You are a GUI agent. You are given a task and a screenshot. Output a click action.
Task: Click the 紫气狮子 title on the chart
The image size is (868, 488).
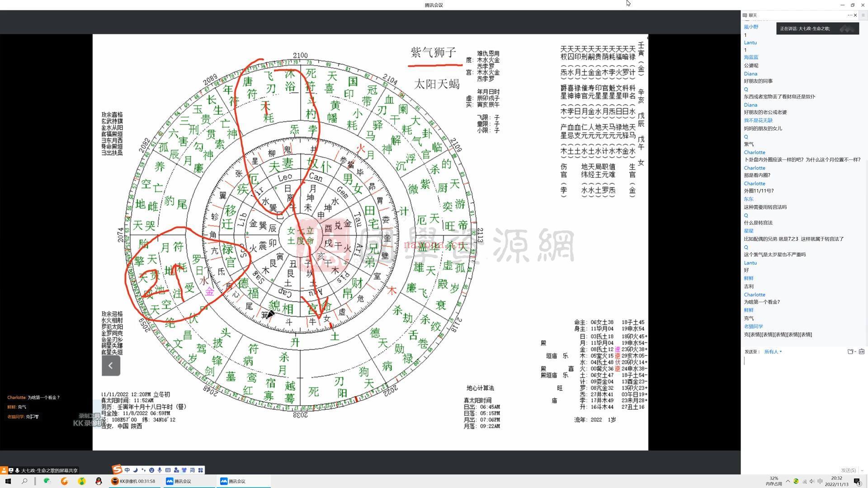click(433, 52)
